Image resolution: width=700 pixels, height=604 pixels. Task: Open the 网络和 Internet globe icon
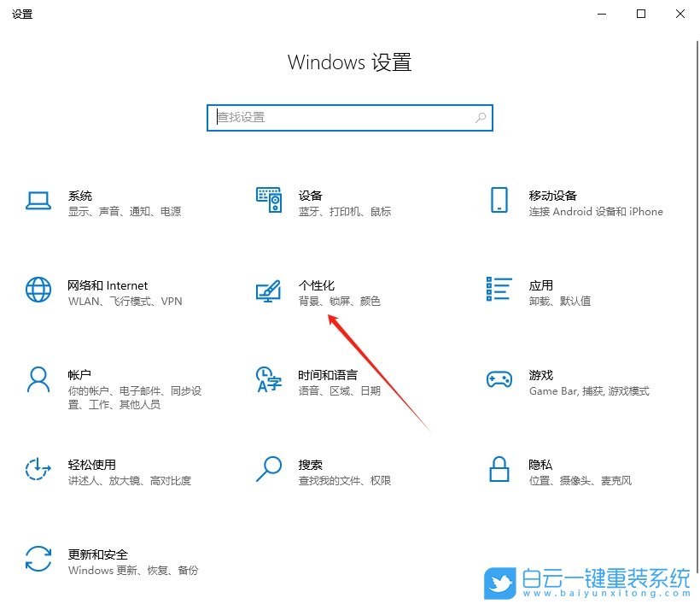point(38,291)
